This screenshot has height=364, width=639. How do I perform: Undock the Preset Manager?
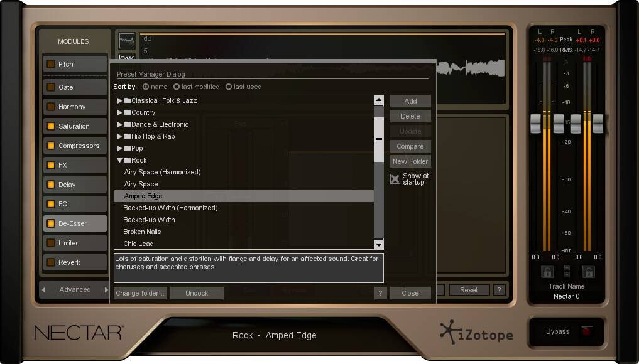click(x=197, y=293)
